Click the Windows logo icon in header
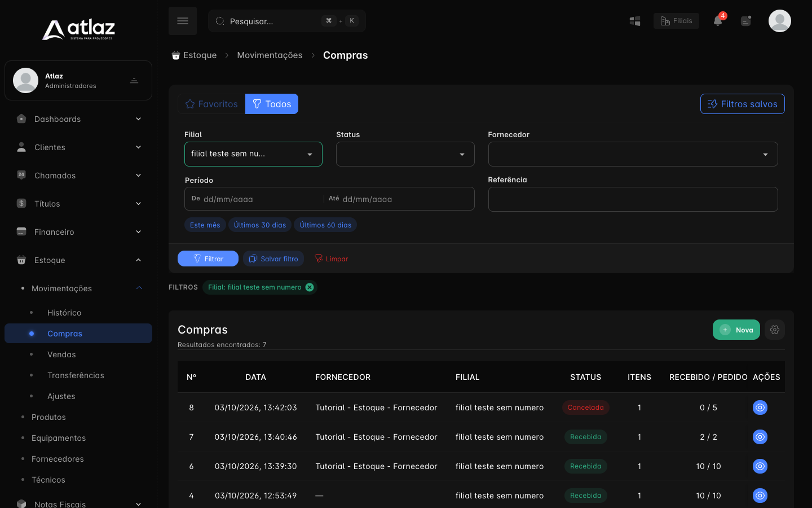This screenshot has width=812, height=508. [635, 21]
